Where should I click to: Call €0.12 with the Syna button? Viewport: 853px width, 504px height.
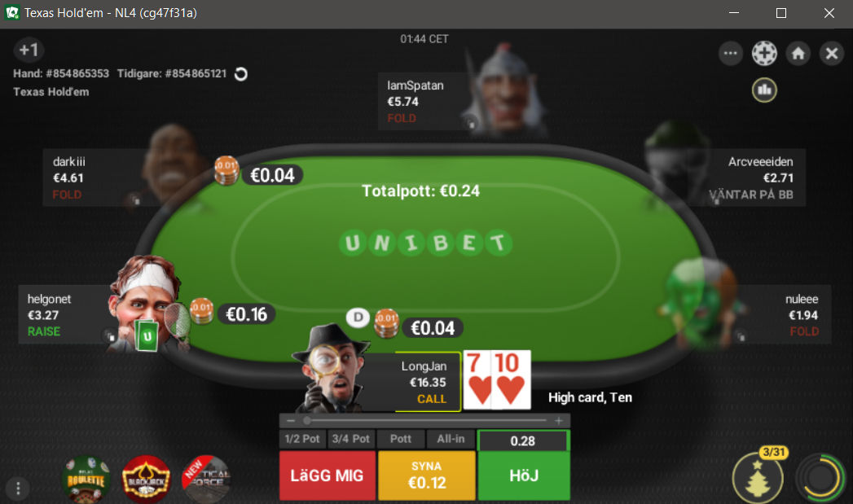point(427,476)
